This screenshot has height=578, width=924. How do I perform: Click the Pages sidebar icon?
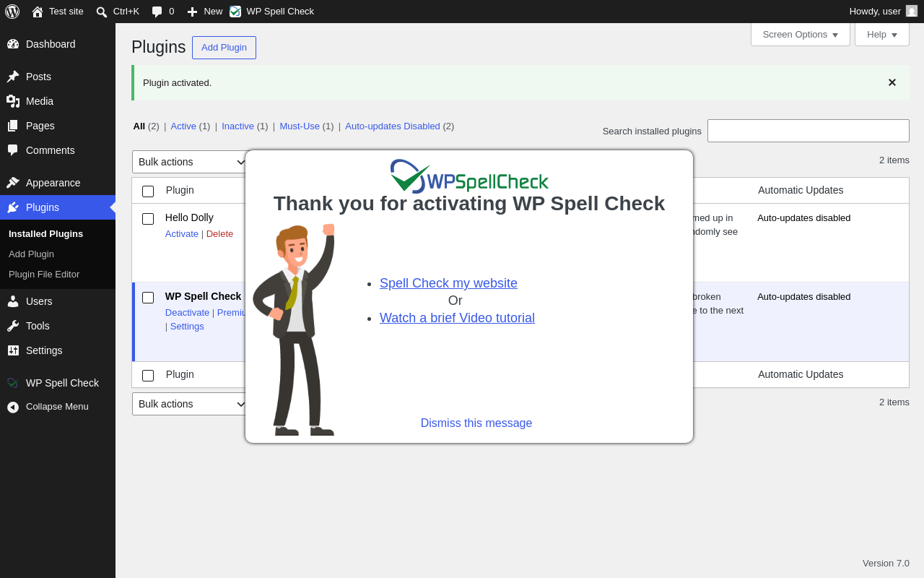click(13, 126)
